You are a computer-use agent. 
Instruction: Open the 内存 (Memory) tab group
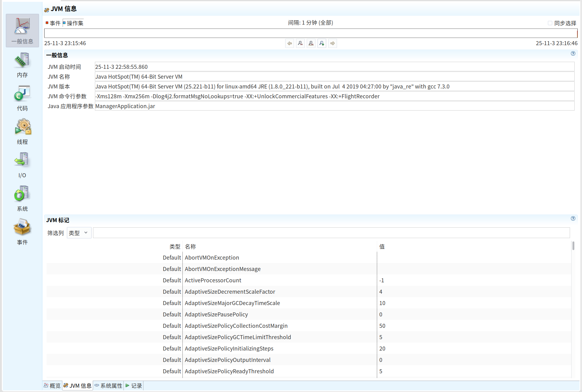tap(22, 64)
